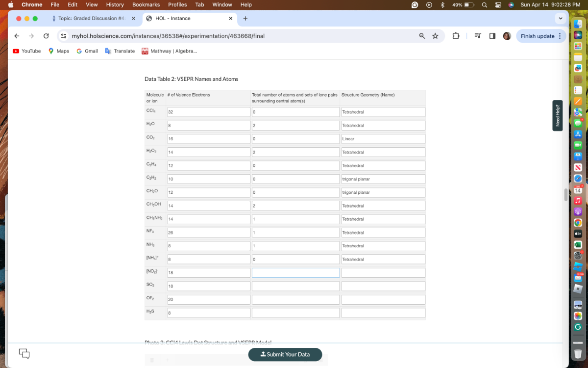The image size is (588, 368).
Task: Click the zoom magnifier in the address bar
Action: [422, 36]
